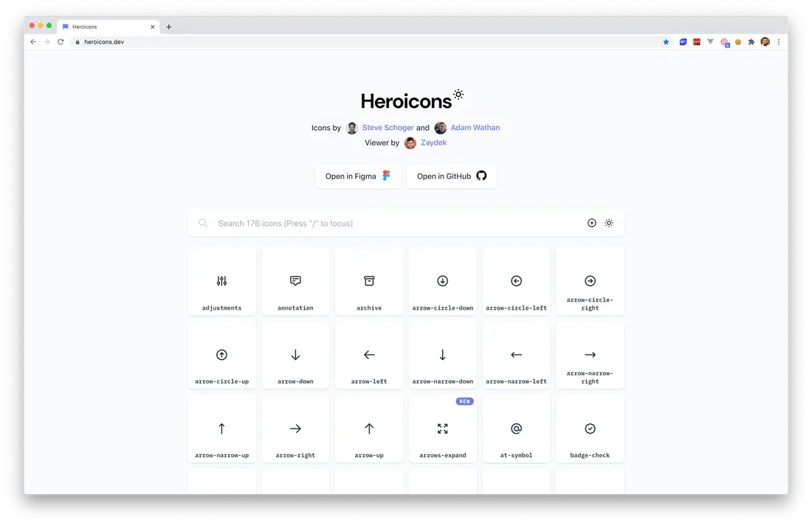The width and height of the screenshot is (812, 526).
Task: Select the arrow-narrow-up icon
Action: [221, 428]
